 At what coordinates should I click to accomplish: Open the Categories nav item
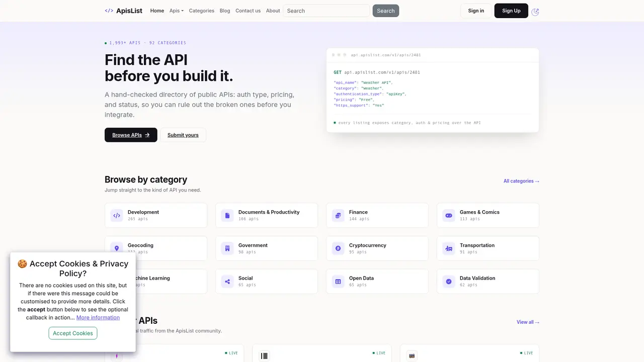[x=201, y=11]
